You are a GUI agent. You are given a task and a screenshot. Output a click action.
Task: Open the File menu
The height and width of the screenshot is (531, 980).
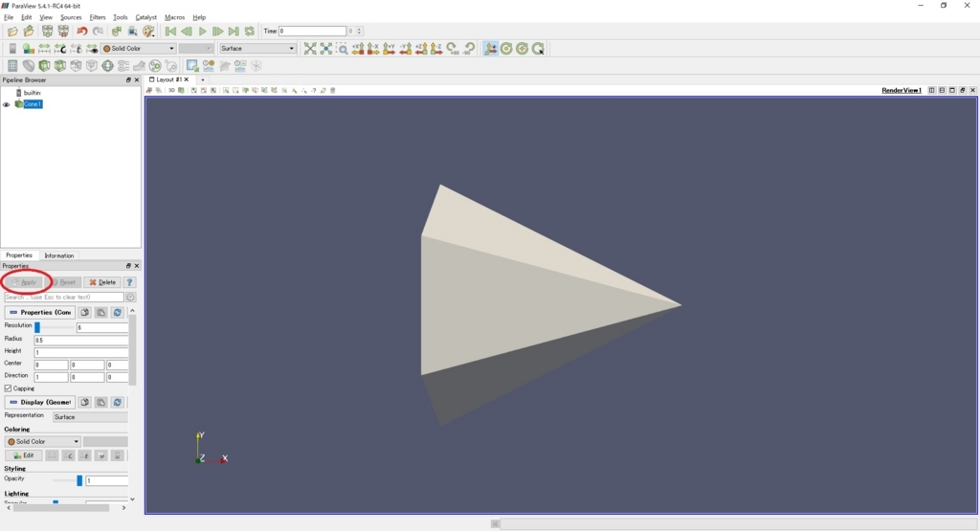(9, 17)
